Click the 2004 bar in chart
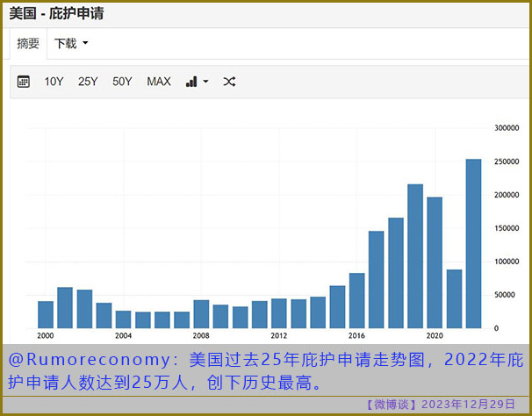Viewport: 532px width, 416px height. (x=124, y=319)
